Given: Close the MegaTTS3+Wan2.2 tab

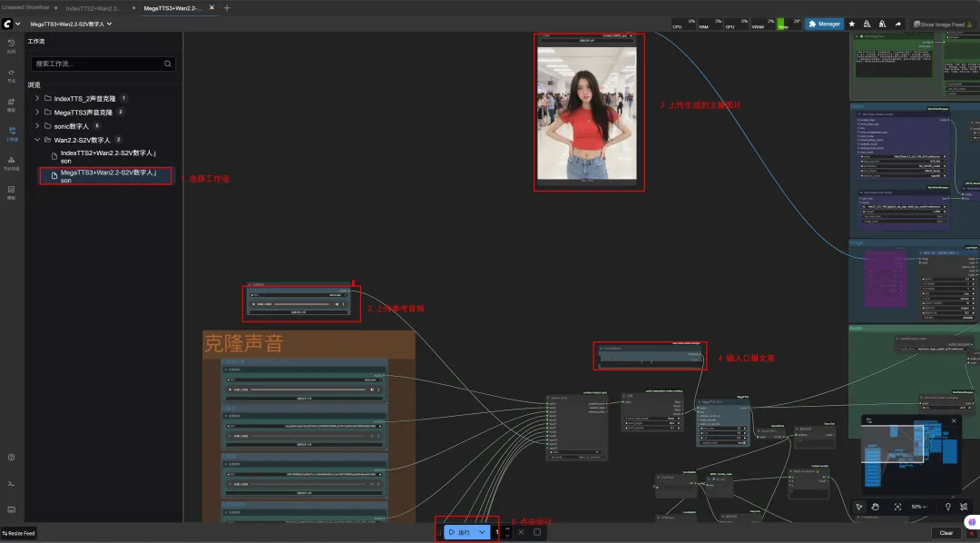Looking at the screenshot, I should pyautogui.click(x=211, y=7).
